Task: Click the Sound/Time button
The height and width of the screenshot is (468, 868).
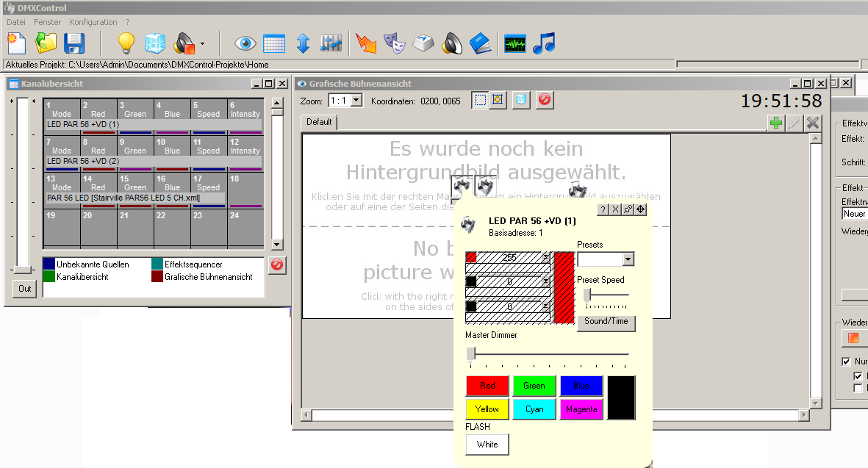Action: coord(606,322)
